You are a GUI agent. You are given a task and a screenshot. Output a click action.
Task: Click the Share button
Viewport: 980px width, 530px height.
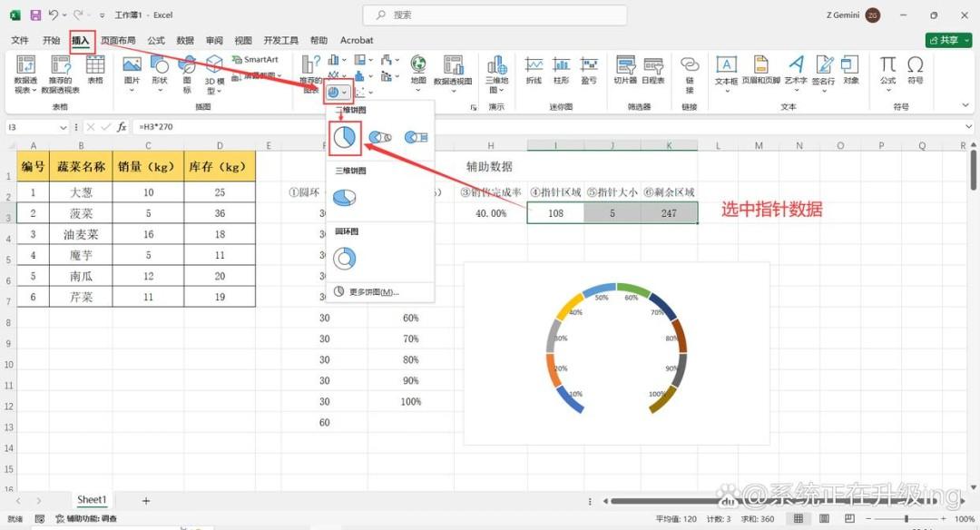949,40
